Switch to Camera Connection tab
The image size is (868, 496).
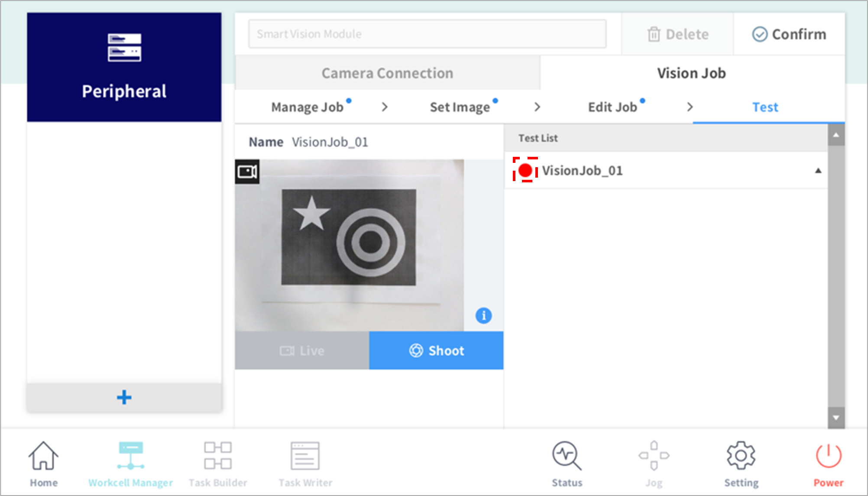pos(387,73)
